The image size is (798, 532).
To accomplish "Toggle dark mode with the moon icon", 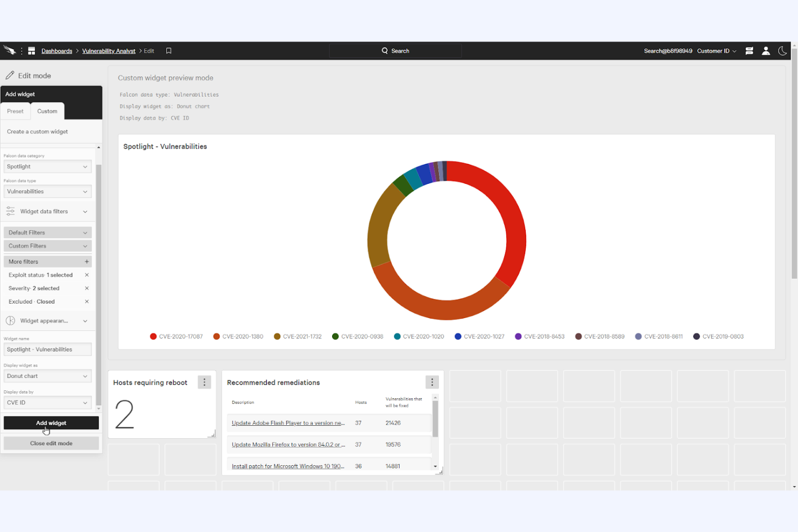I will point(783,51).
